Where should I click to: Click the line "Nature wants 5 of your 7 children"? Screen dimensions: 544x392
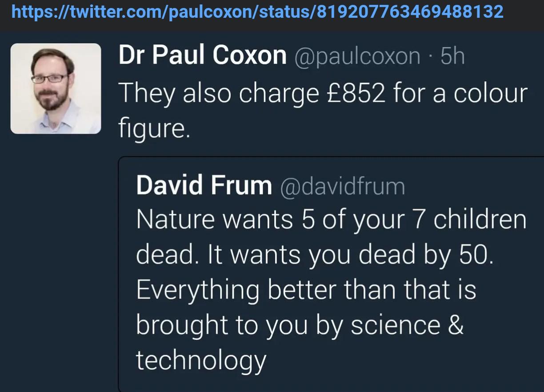tap(331, 220)
